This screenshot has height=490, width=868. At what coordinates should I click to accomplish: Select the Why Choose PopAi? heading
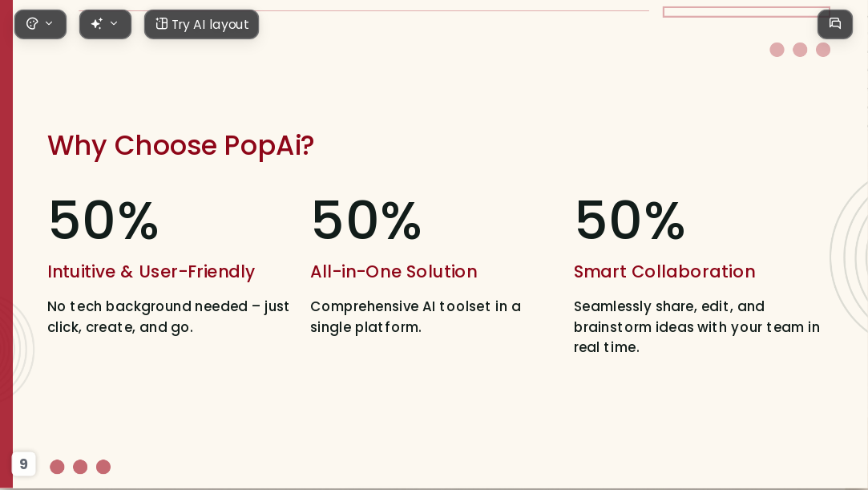point(180,146)
